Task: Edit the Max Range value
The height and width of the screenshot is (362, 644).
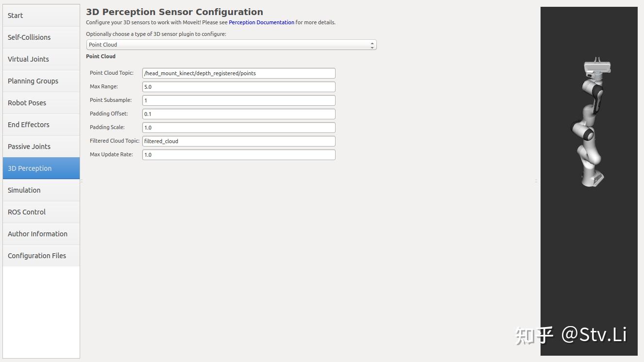Action: coord(238,87)
